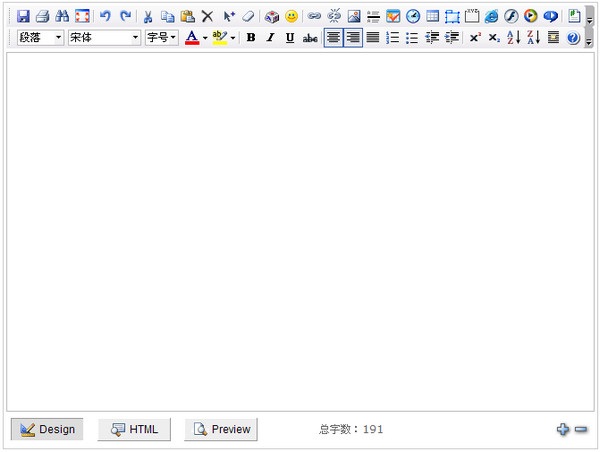Open the 字号 font size dropdown
Screen dimensions: 600x452
click(161, 38)
